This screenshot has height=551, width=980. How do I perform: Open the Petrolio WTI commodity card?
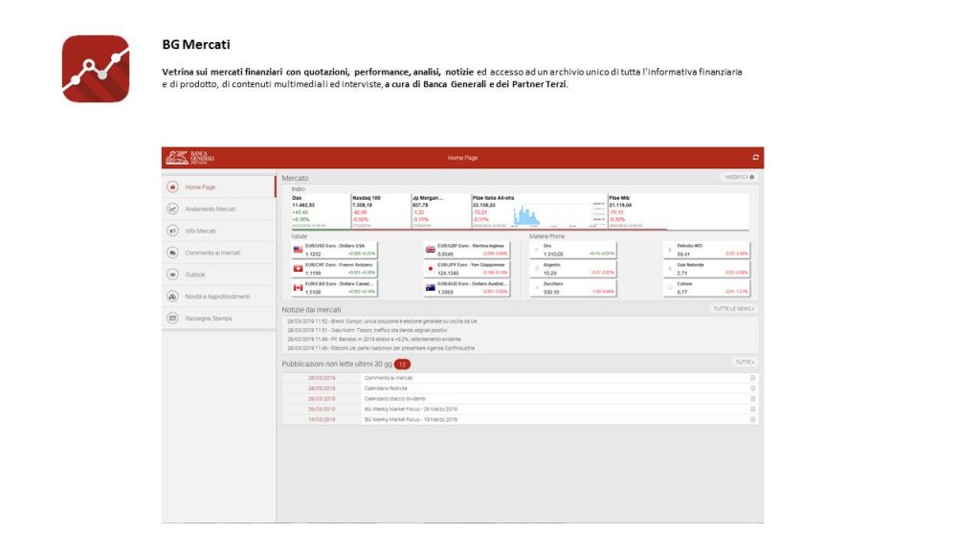point(706,250)
